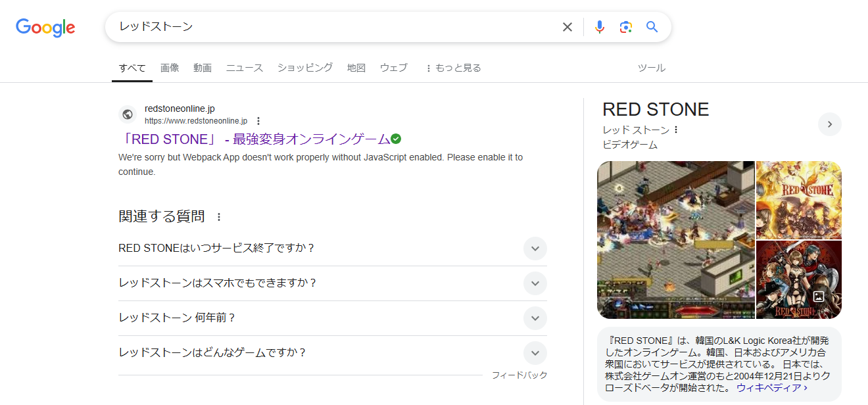Open the large gameplay screenshot thumbnail
The height and width of the screenshot is (405, 868).
coord(675,240)
